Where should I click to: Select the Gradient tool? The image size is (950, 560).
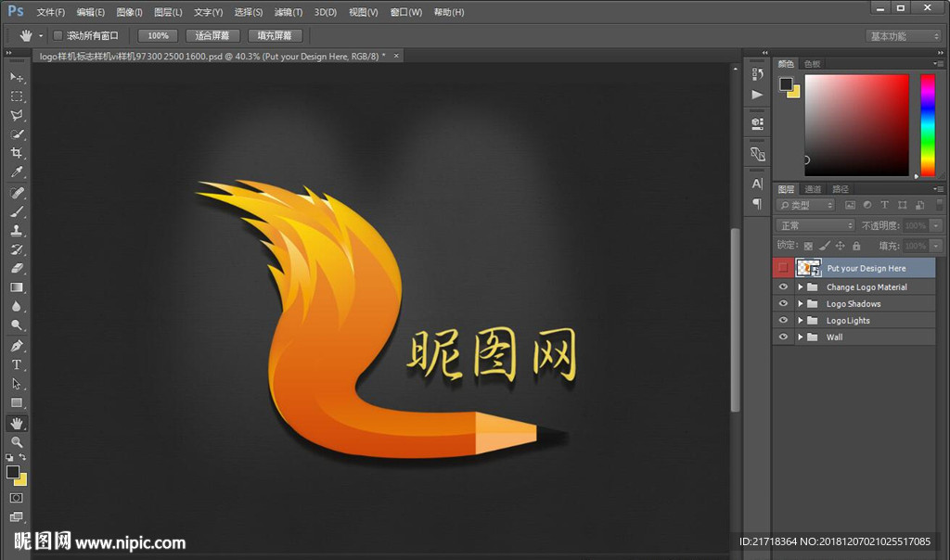coord(17,287)
